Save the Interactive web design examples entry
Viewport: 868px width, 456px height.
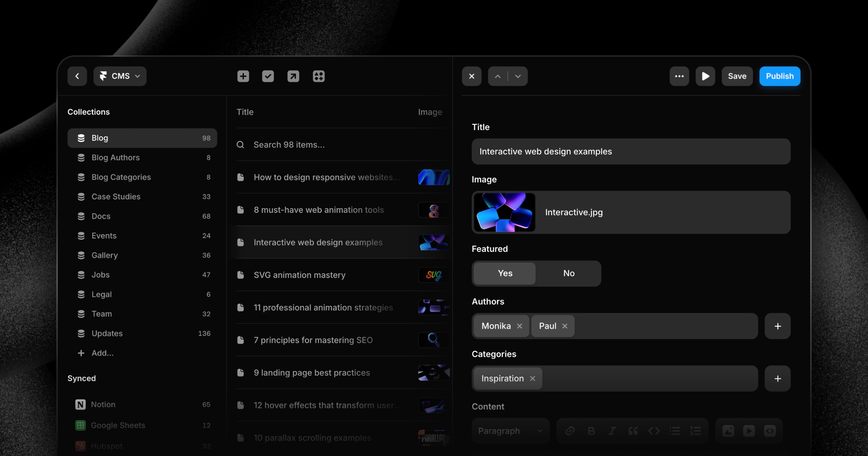(x=737, y=76)
